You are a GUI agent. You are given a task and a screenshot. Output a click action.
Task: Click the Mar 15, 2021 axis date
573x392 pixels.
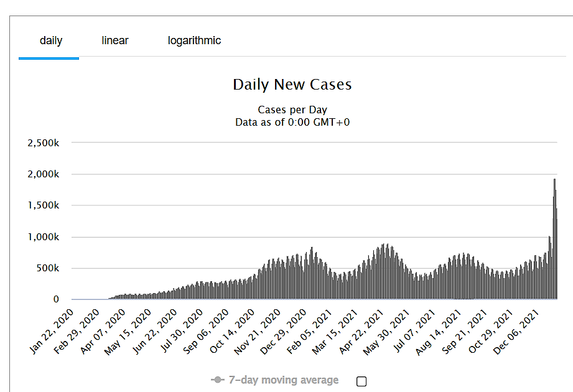(x=335, y=332)
